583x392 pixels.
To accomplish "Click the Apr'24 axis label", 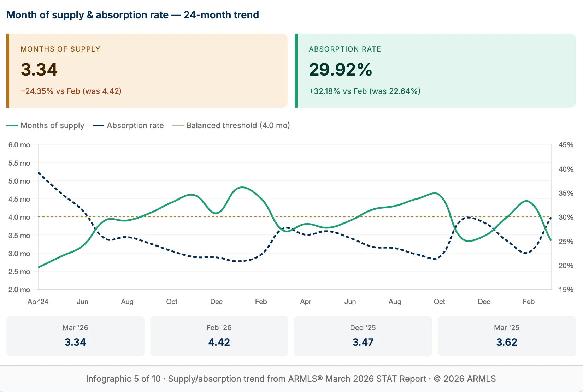I will pyautogui.click(x=37, y=302).
